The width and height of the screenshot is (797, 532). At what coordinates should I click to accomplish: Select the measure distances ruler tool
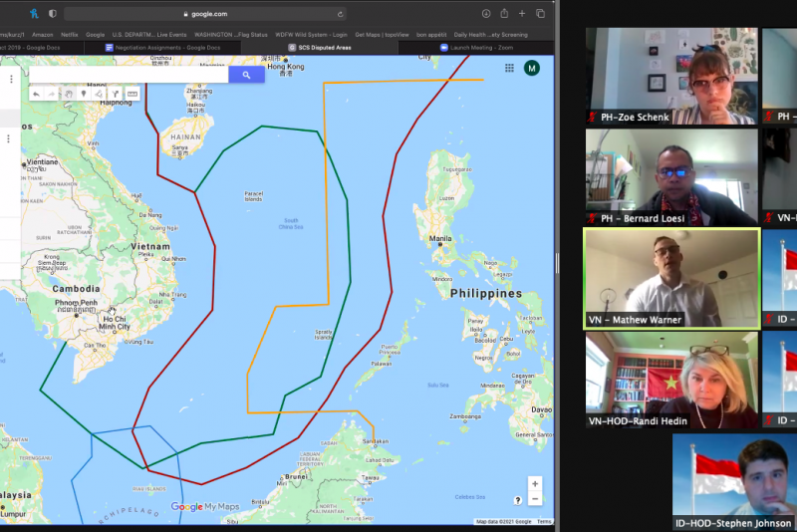tap(133, 94)
